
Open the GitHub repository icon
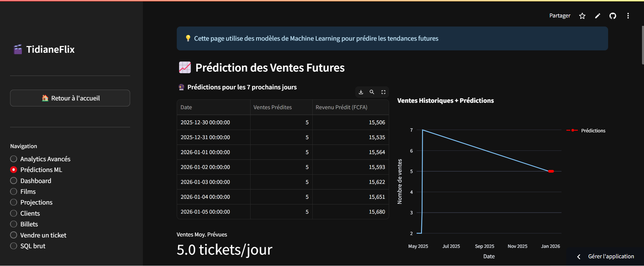[x=613, y=16]
